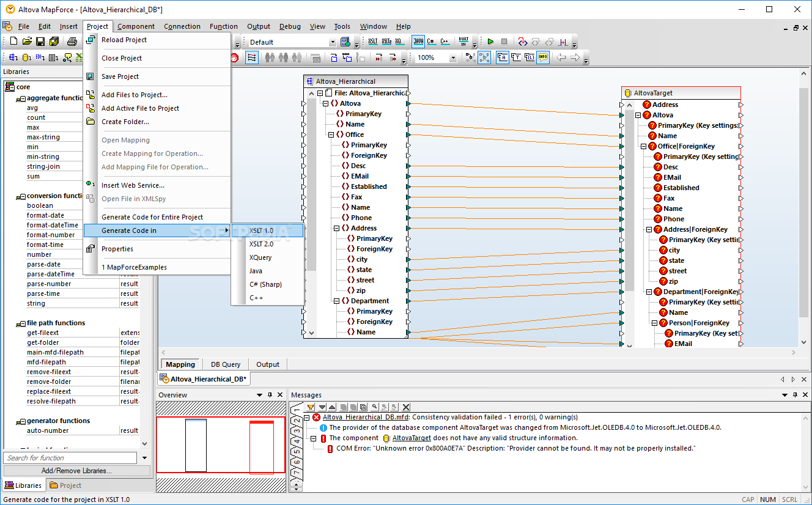Click the mapping area horizontal scrollbar
The width and height of the screenshot is (812, 505).
click(479, 352)
